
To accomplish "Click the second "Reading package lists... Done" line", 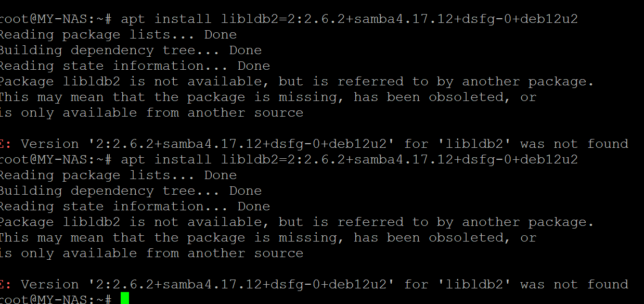I will (118, 175).
